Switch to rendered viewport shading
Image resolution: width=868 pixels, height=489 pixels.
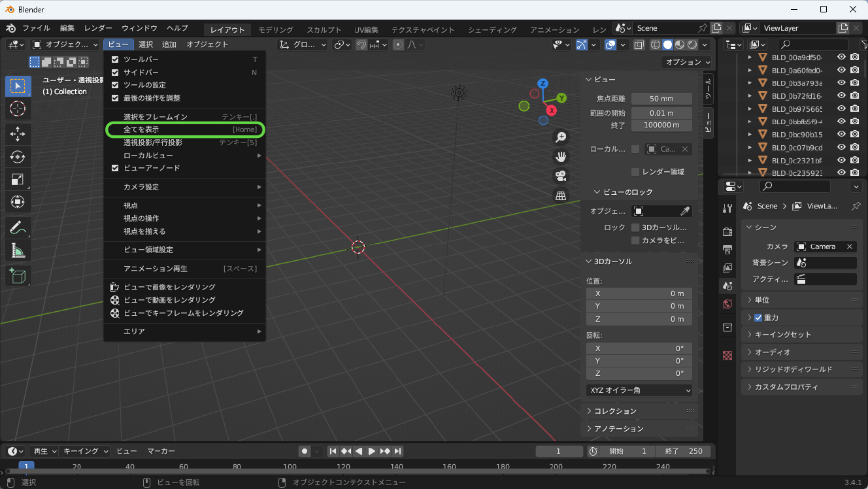pyautogui.click(x=692, y=44)
